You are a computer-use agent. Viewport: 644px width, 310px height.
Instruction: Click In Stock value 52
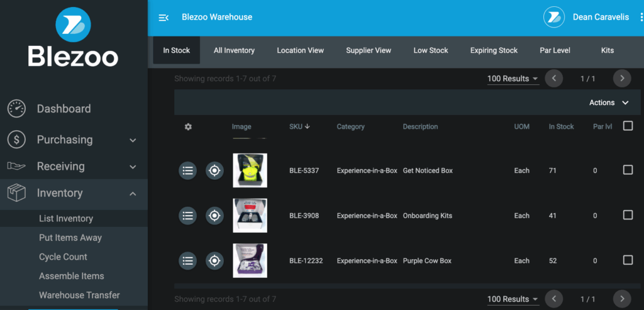coord(552,261)
